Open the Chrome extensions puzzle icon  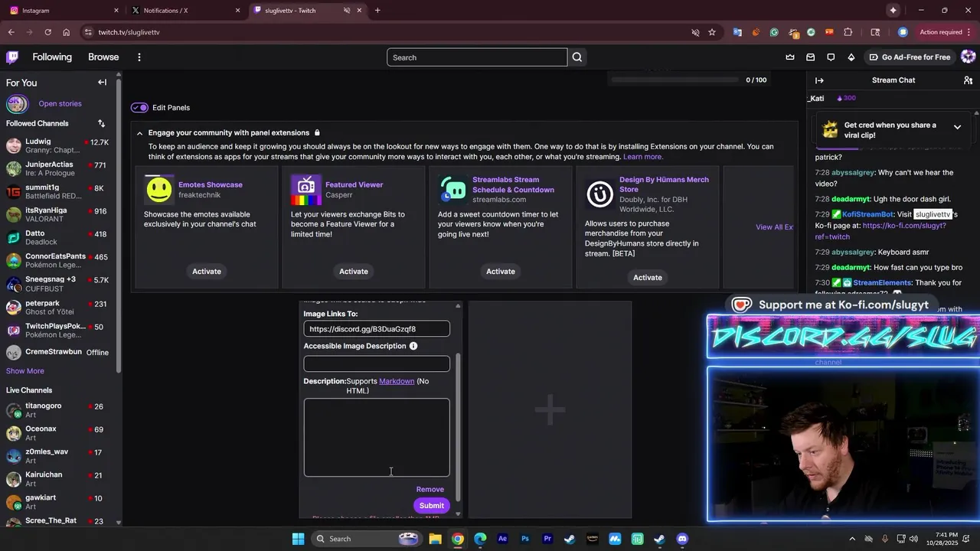pyautogui.click(x=848, y=32)
